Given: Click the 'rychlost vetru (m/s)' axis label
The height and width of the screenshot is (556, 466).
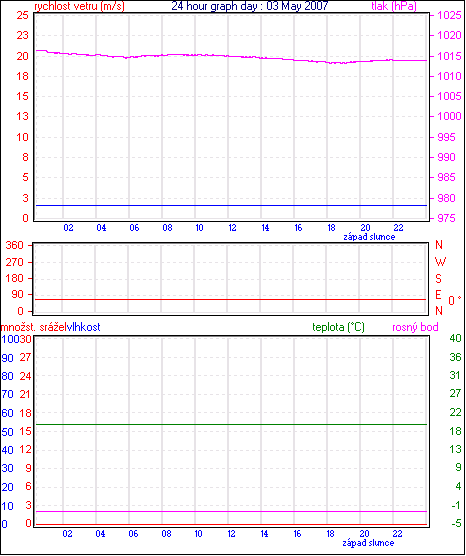Looking at the screenshot, I should pos(79,6).
